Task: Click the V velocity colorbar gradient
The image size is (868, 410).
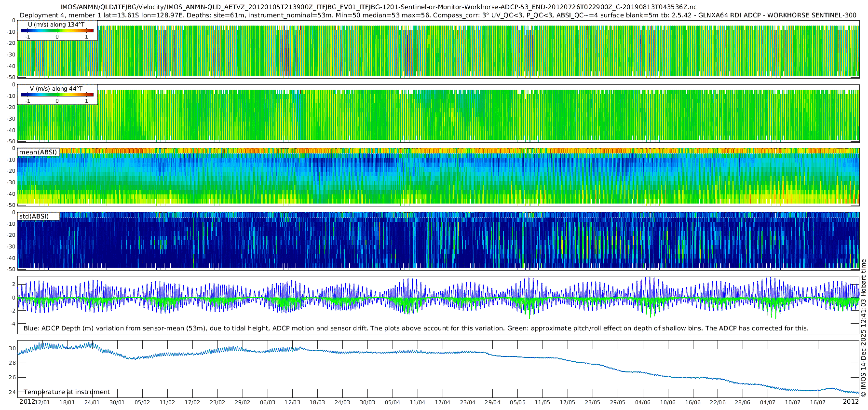Action: point(57,95)
